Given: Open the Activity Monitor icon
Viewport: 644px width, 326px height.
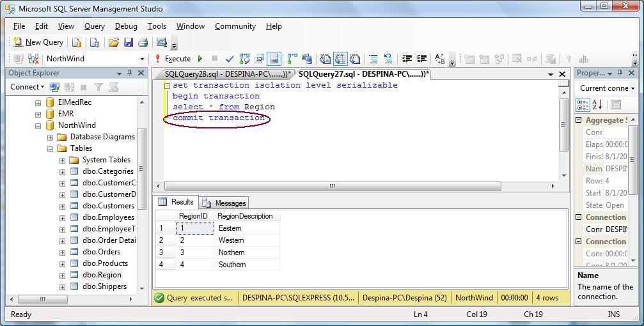Looking at the screenshot, I should [x=162, y=42].
